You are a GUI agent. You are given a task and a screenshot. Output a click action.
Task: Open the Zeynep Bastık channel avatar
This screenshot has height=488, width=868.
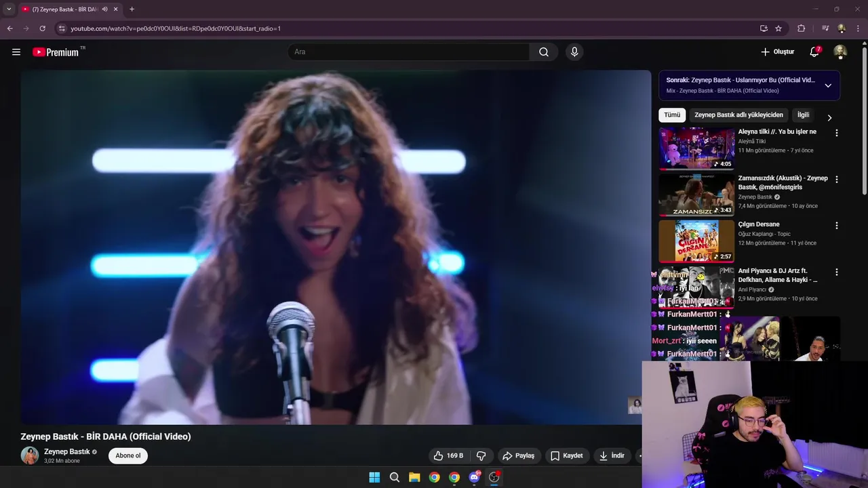pos(29,455)
